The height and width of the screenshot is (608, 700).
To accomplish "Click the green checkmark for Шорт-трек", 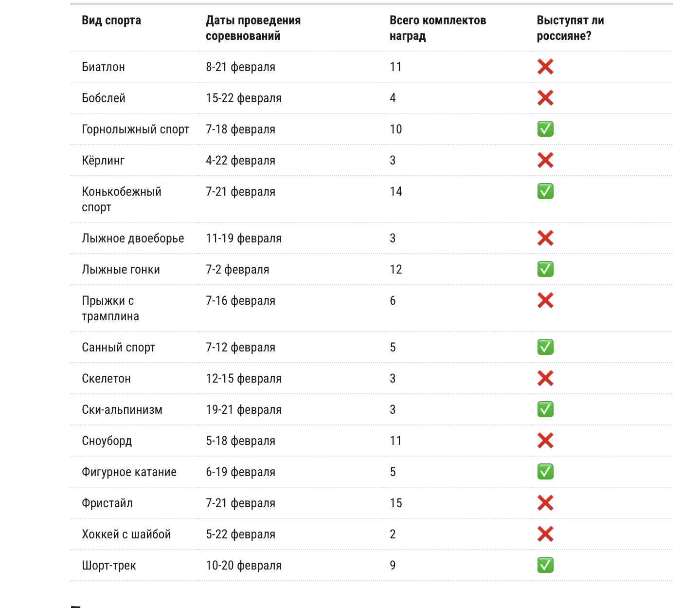I will pos(545,565).
